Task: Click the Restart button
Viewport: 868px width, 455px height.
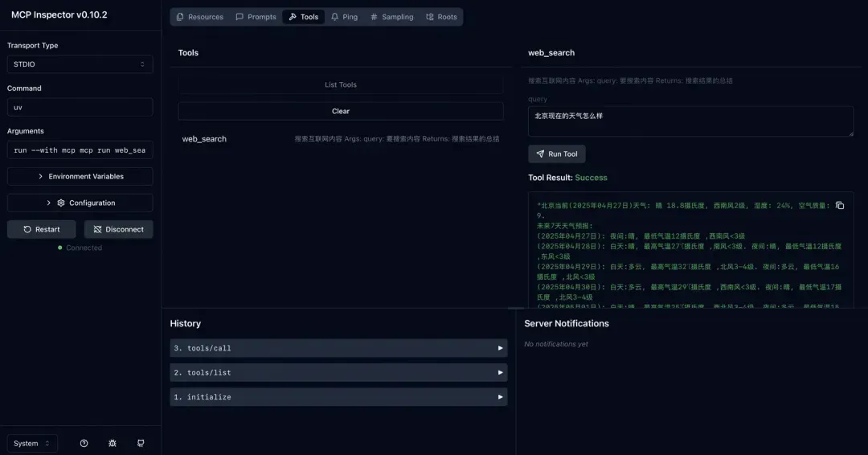Action: [x=42, y=229]
